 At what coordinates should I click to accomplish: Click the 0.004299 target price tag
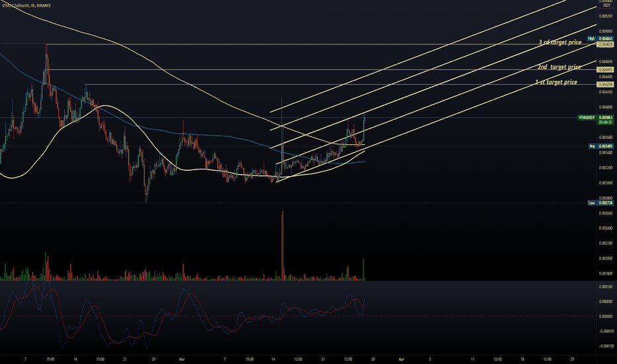point(606,85)
